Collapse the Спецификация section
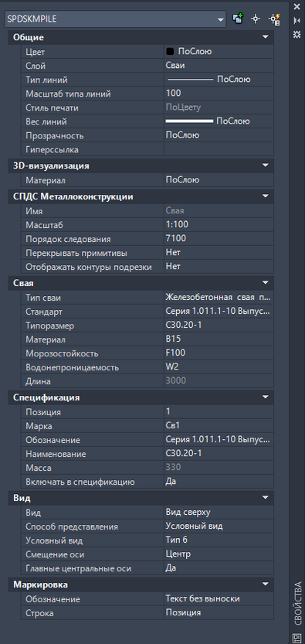305x644 pixels. [266, 397]
